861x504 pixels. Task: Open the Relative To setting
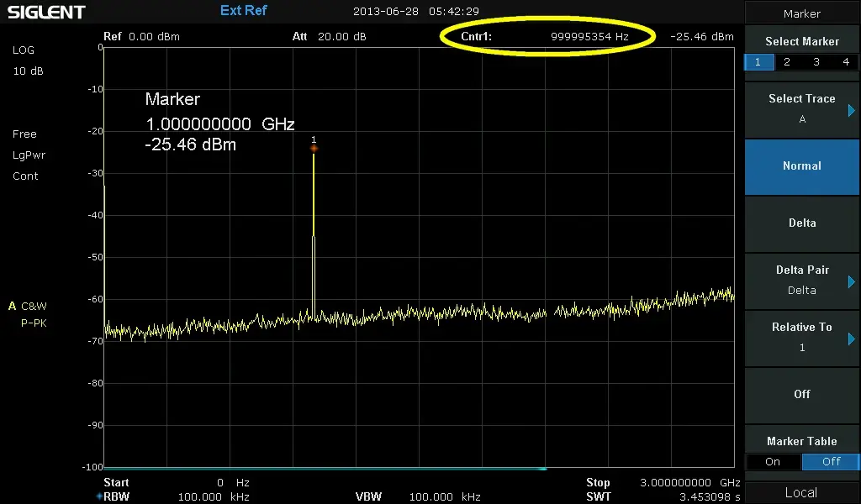(x=801, y=338)
